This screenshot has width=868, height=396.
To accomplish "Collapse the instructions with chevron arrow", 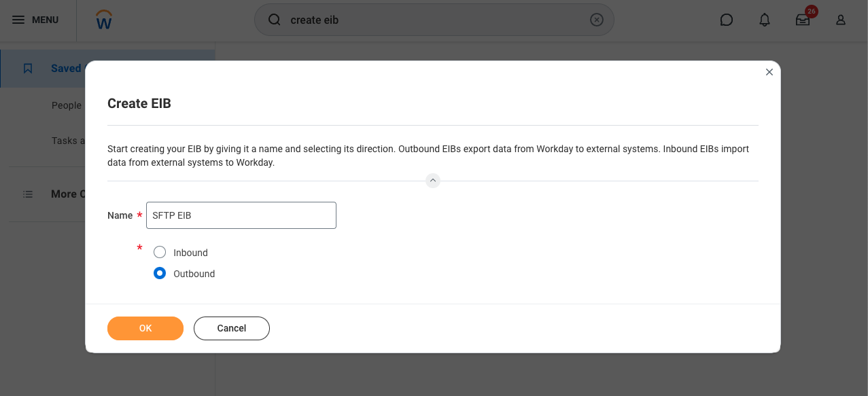I will click(433, 181).
